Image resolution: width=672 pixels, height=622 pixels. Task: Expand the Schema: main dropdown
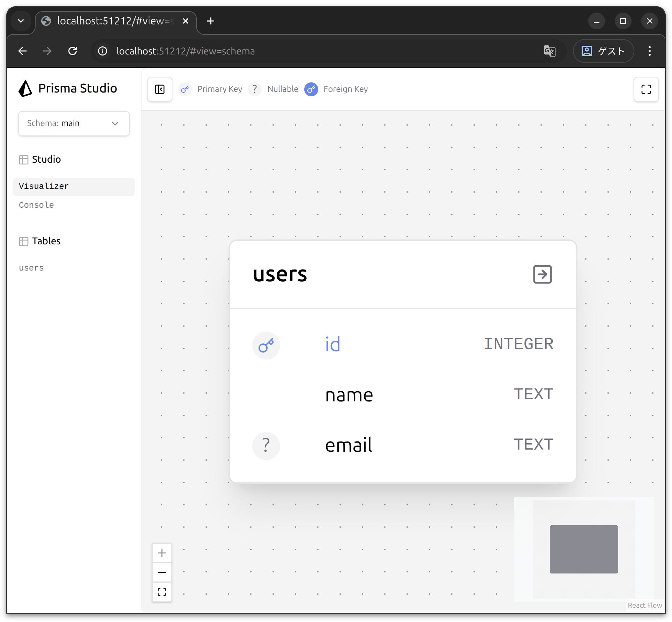click(74, 124)
